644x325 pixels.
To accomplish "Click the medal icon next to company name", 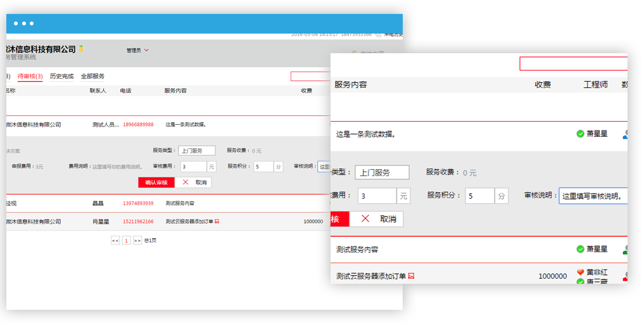I will (81, 49).
